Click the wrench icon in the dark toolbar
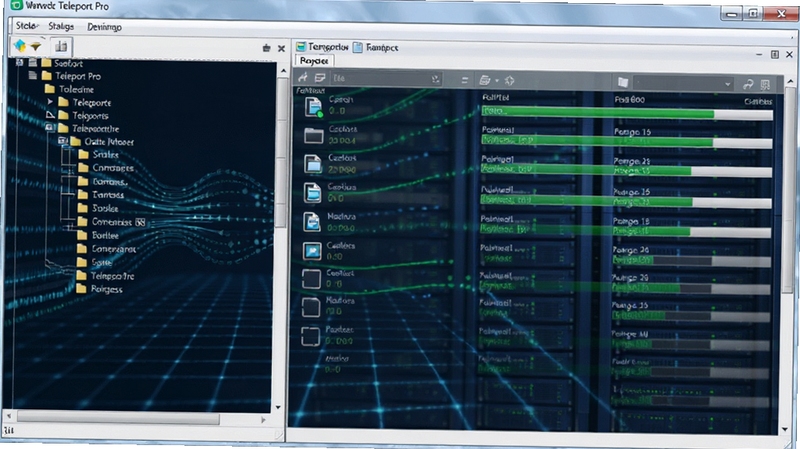 click(303, 78)
